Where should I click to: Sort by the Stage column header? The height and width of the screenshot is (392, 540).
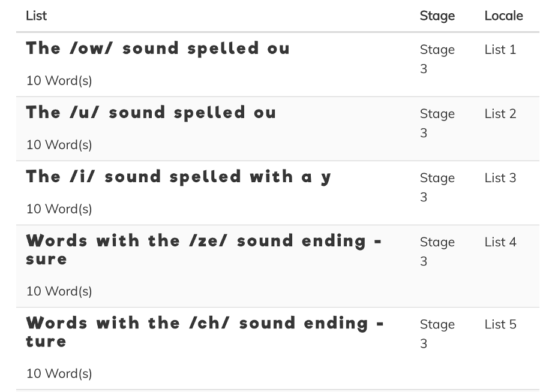(x=437, y=16)
